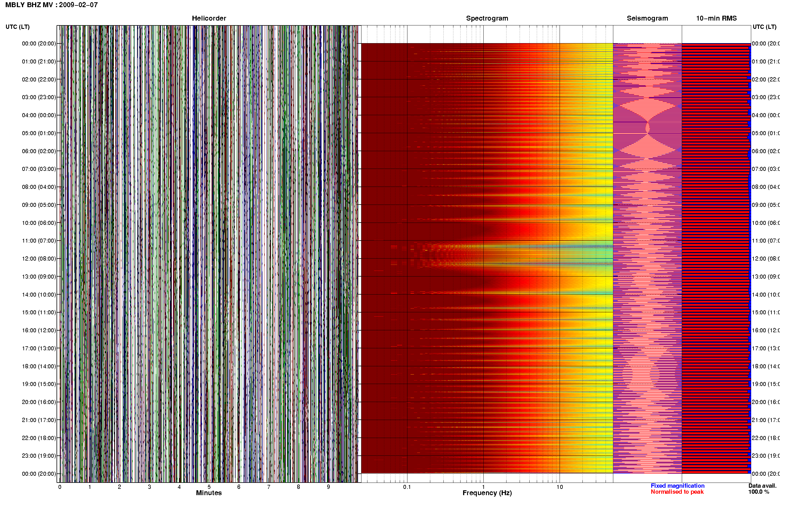Click the '22:00 (18:00)' left time label
Screen dimensions: 812x508
tap(39, 438)
